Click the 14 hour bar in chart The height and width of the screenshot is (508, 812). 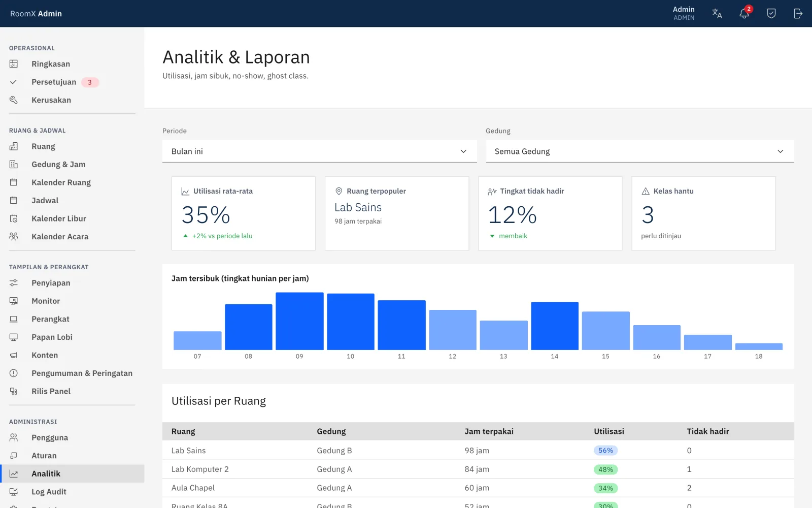[555, 326]
